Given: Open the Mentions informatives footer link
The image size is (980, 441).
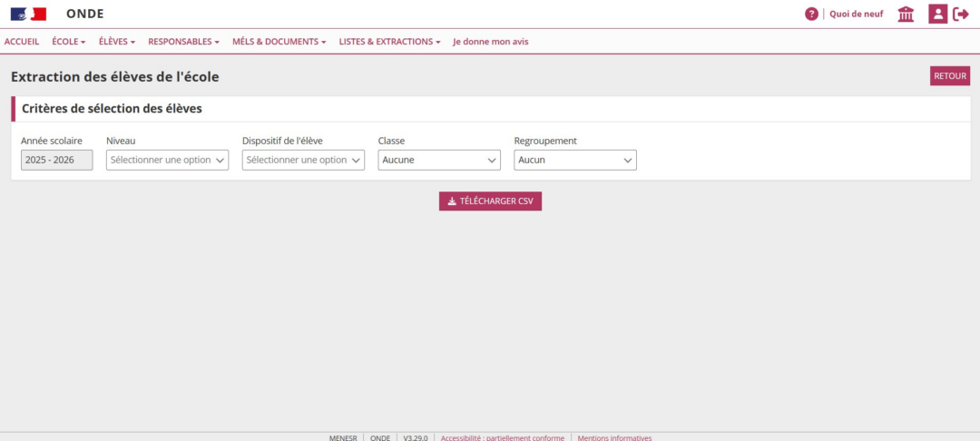Looking at the screenshot, I should click(x=614, y=438).
